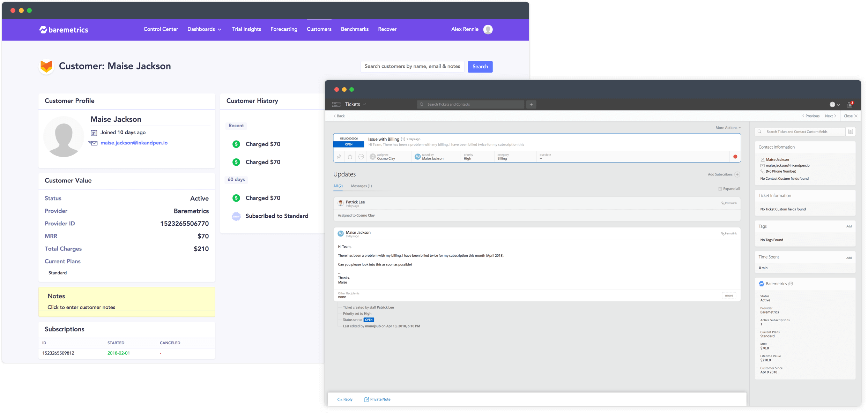
Task: Click the Subscribed to Standard new icon
Action: [236, 216]
